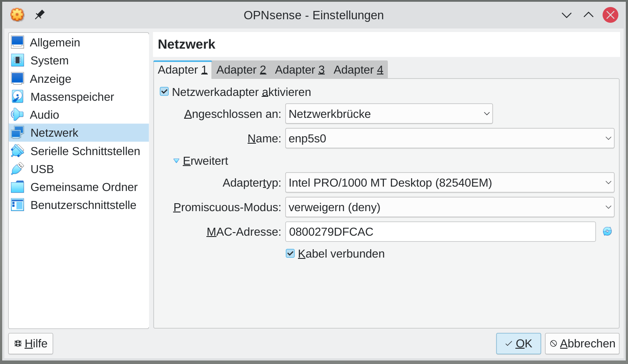Open Serielle Schnittstellen settings

pyautogui.click(x=79, y=151)
